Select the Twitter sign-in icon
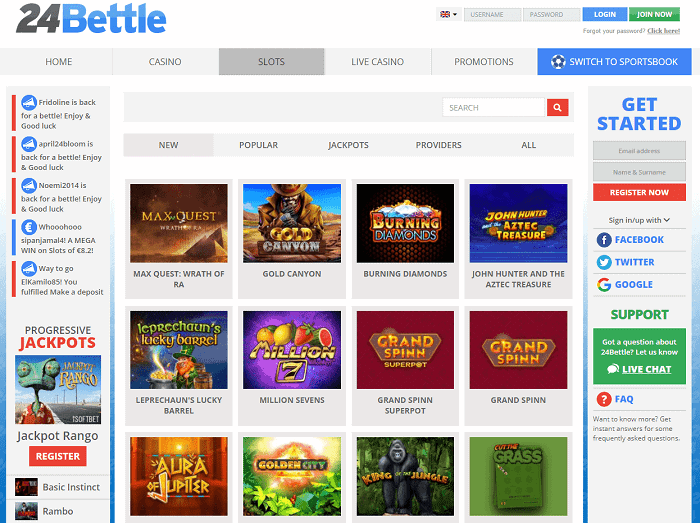This screenshot has width=700, height=523. point(604,262)
